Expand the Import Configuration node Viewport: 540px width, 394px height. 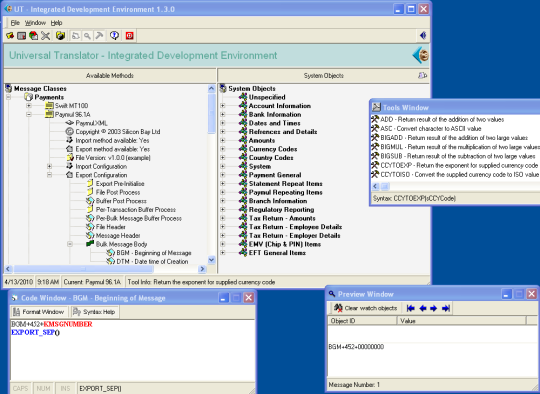click(x=50, y=166)
